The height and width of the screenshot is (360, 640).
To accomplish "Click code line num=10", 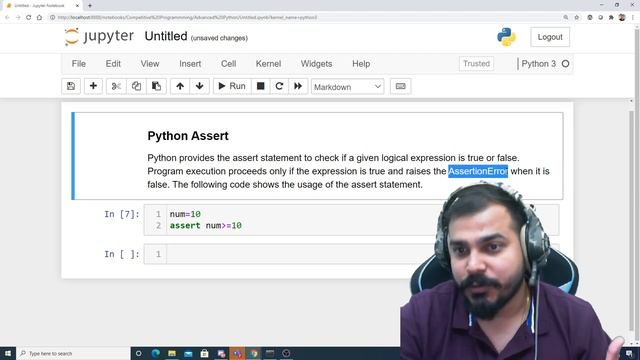I will [185, 214].
